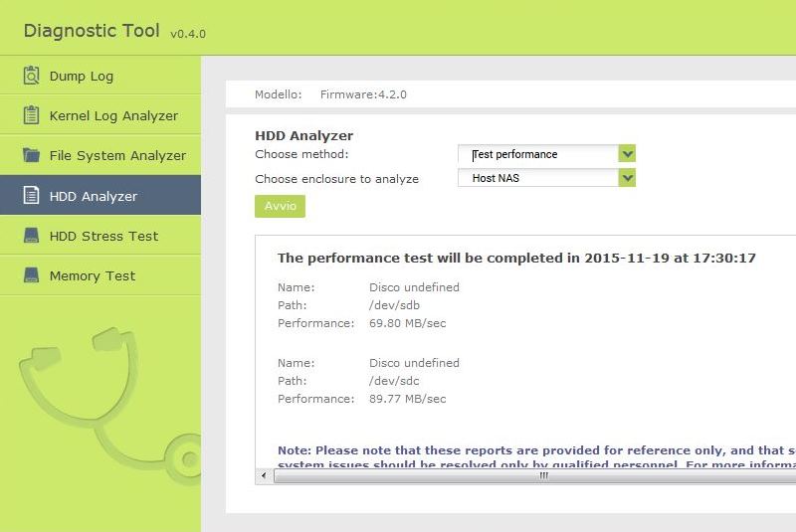Screen dimensions: 796x532
Task: Expand the Test performance dropdown arrow
Action: pos(627,154)
